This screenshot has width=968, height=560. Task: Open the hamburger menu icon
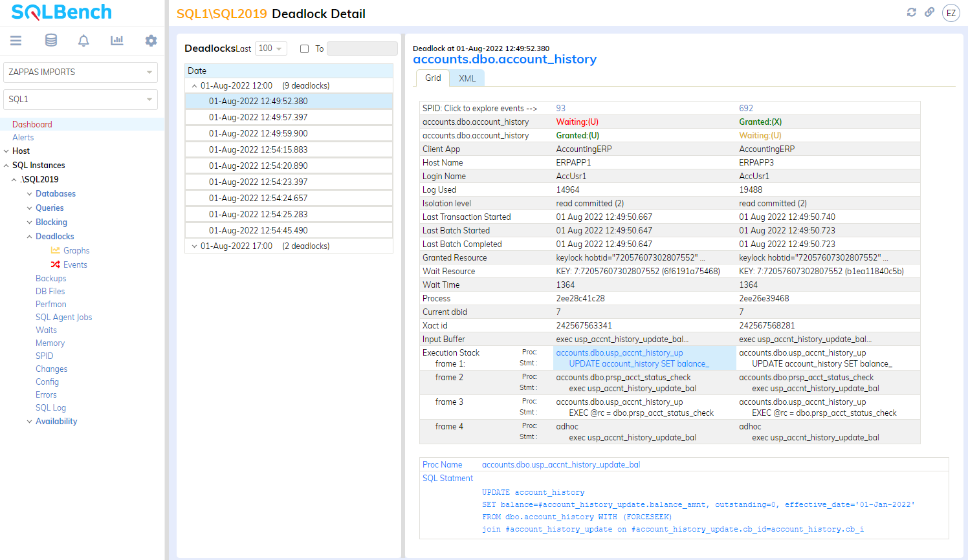[16, 41]
